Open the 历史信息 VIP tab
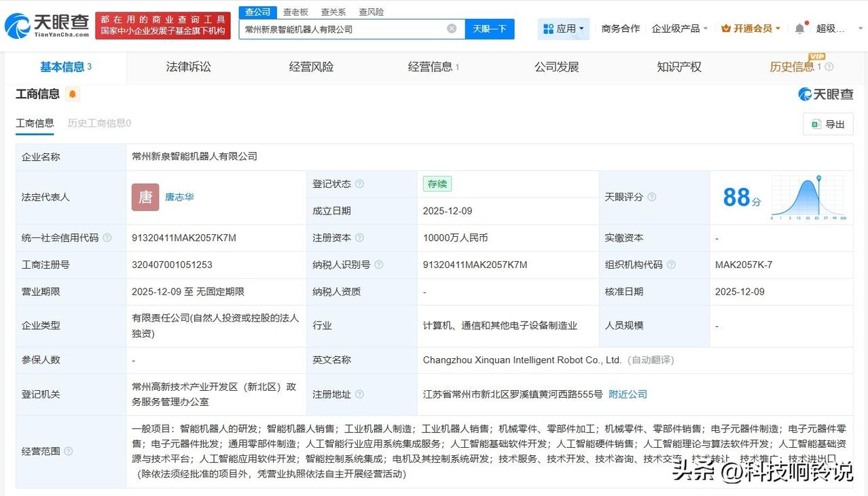This screenshot has height=496, width=868. pyautogui.click(x=795, y=67)
